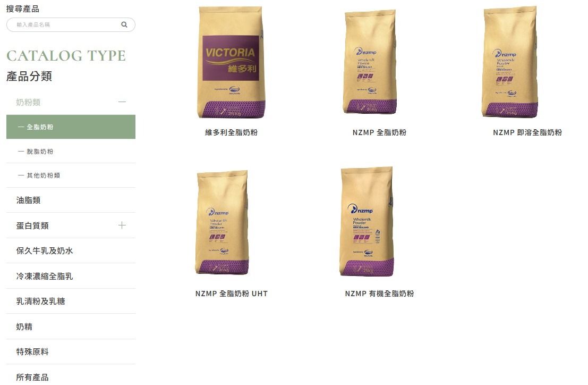The width and height of the screenshot is (588, 385).
Task: Open the 特殊原料 category
Action: (71, 352)
